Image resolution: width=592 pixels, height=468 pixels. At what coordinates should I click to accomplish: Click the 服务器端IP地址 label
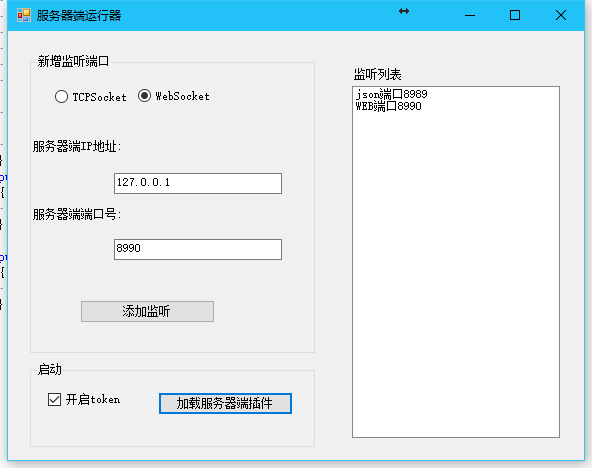click(x=77, y=146)
